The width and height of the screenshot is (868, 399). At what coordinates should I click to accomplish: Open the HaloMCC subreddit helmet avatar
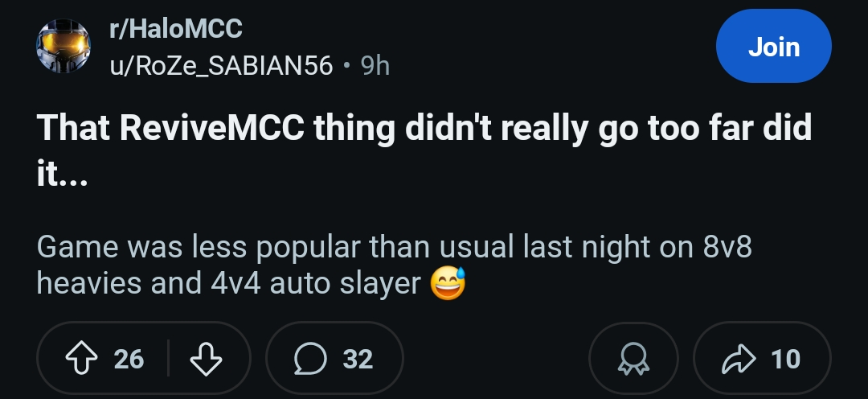pyautogui.click(x=63, y=47)
